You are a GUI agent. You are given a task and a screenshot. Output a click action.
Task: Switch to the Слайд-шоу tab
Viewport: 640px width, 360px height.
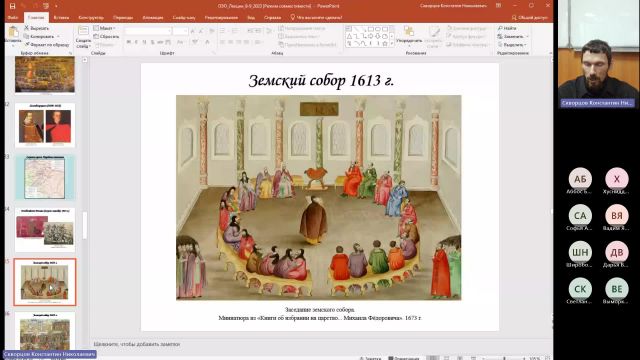[184, 18]
